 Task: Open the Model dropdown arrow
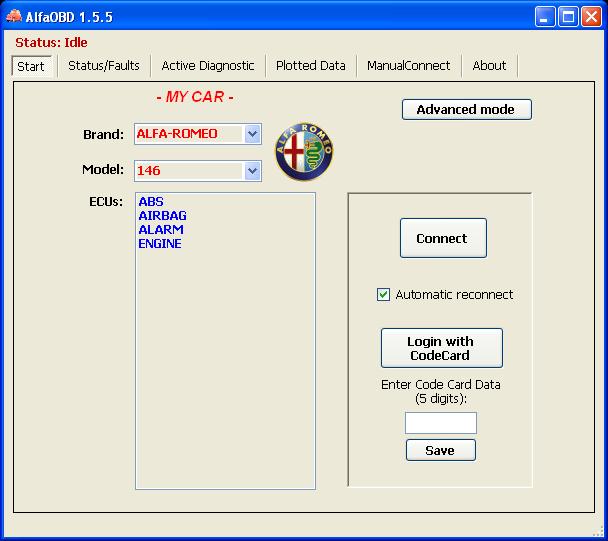click(x=252, y=171)
